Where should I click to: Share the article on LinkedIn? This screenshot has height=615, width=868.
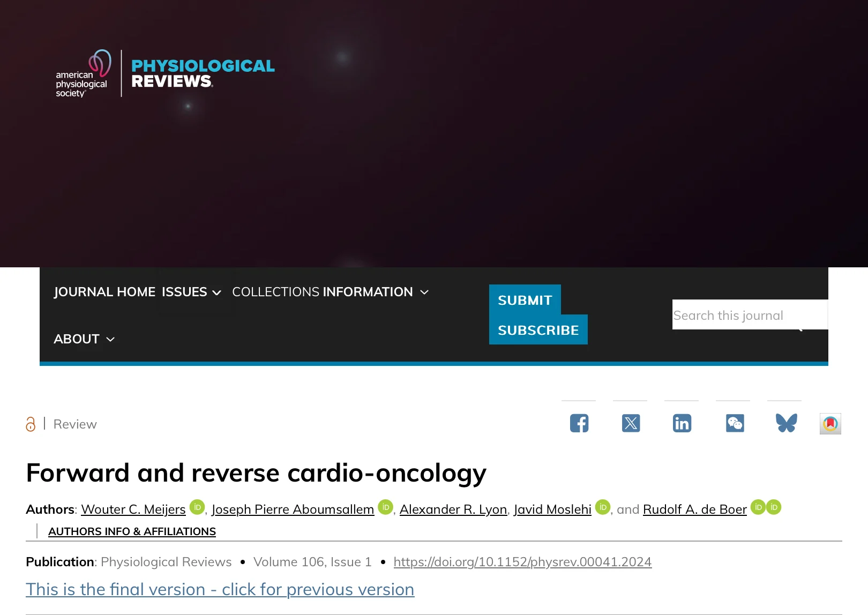(x=682, y=423)
